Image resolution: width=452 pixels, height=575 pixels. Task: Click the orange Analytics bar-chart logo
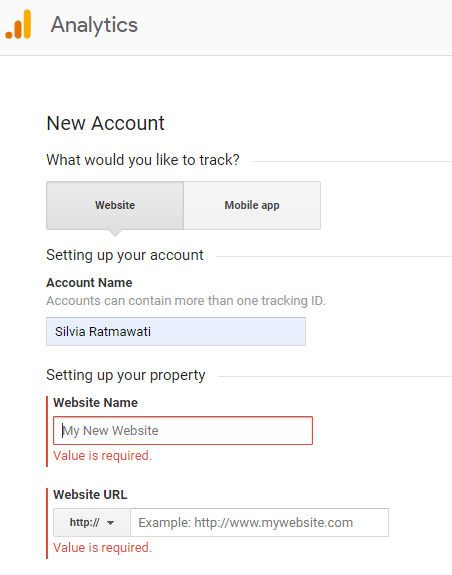click(x=18, y=24)
